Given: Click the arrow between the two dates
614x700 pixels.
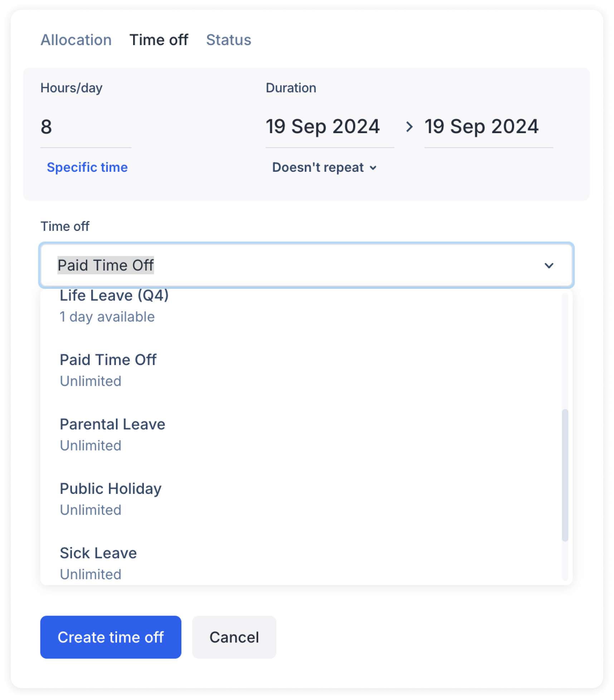Looking at the screenshot, I should (409, 127).
